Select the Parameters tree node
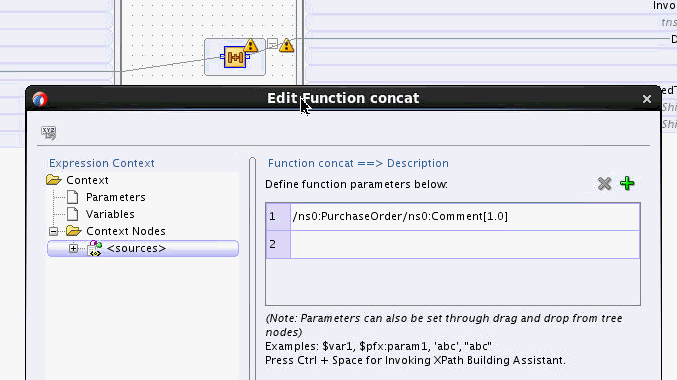This screenshot has height=380, width=677. pos(116,197)
